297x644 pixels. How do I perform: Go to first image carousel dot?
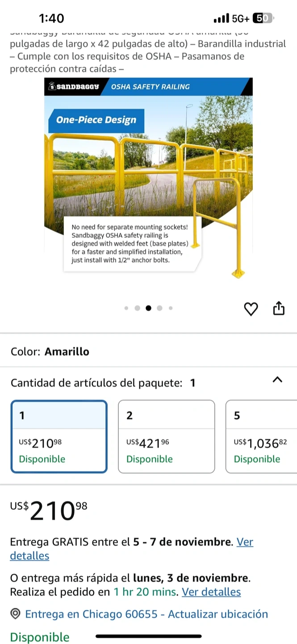coord(126,308)
